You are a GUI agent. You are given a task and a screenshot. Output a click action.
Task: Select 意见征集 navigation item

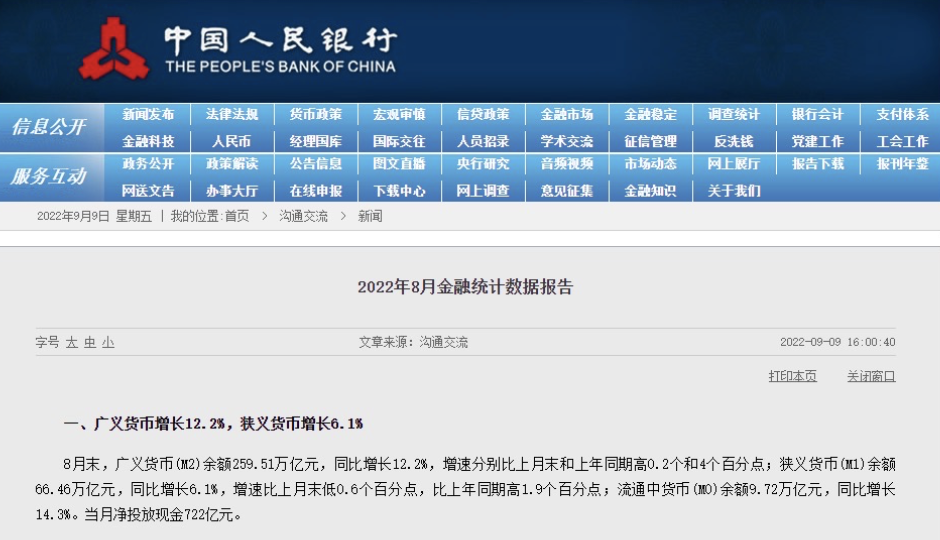pos(567,191)
